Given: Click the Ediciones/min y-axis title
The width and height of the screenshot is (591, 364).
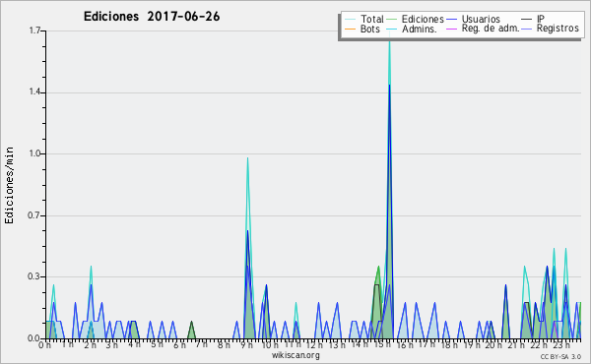Looking at the screenshot, I should [9, 185].
